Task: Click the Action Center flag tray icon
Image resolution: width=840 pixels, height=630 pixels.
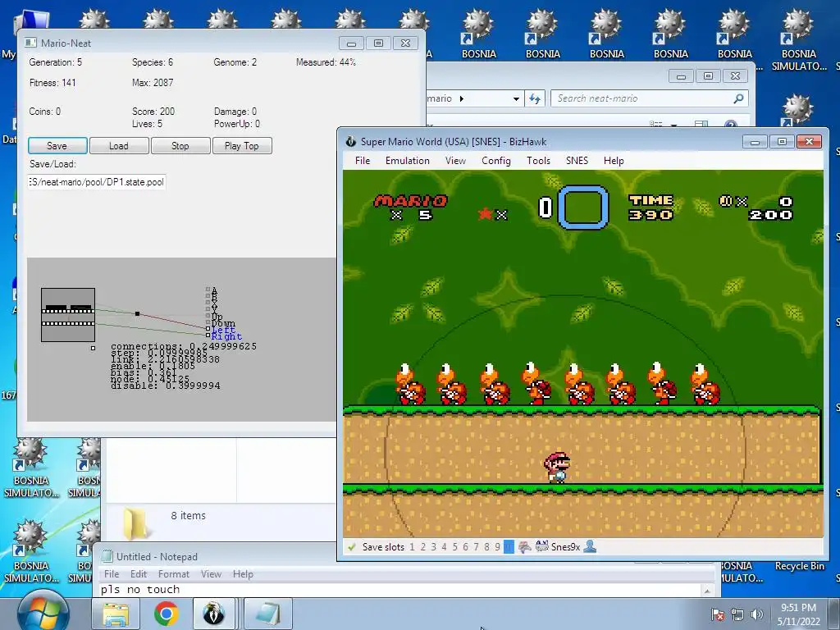Action: (x=717, y=614)
